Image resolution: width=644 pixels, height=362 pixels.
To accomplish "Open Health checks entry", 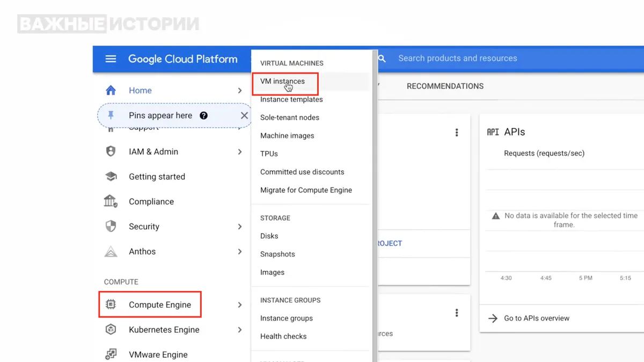I will point(283,336).
